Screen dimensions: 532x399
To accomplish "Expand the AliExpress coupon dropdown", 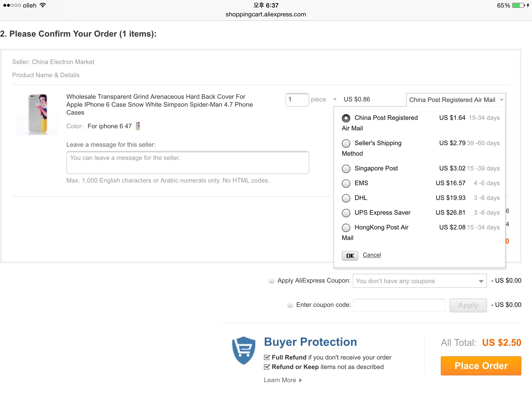I will 420,281.
